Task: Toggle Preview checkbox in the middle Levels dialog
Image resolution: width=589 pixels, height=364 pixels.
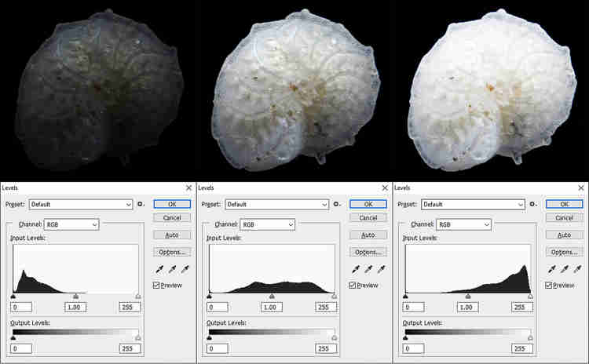Action: point(353,285)
